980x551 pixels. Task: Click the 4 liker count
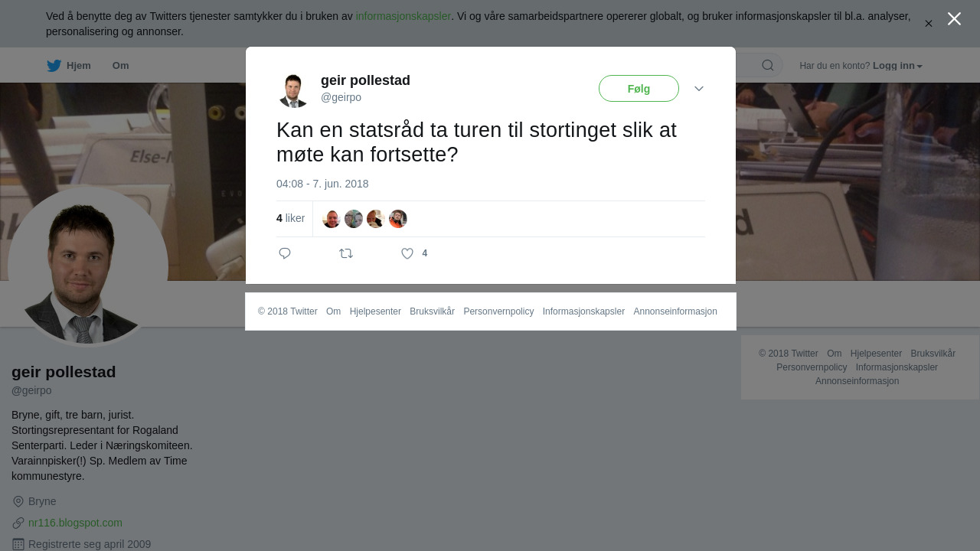pyautogui.click(x=290, y=218)
